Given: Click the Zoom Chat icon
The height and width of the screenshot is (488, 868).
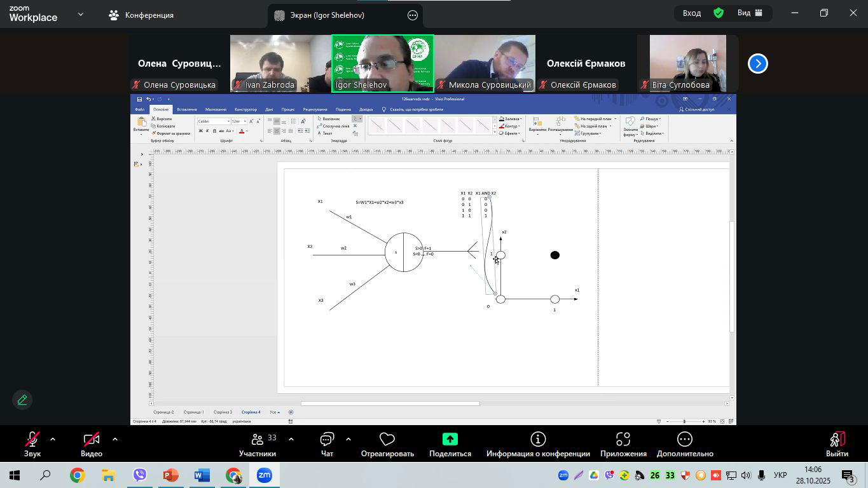Looking at the screenshot, I should [x=327, y=440].
